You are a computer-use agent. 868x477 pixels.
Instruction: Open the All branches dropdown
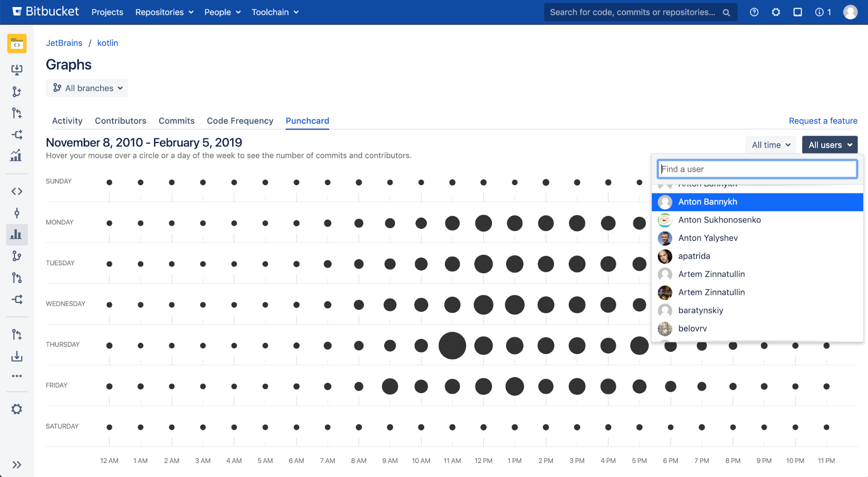[x=87, y=88]
